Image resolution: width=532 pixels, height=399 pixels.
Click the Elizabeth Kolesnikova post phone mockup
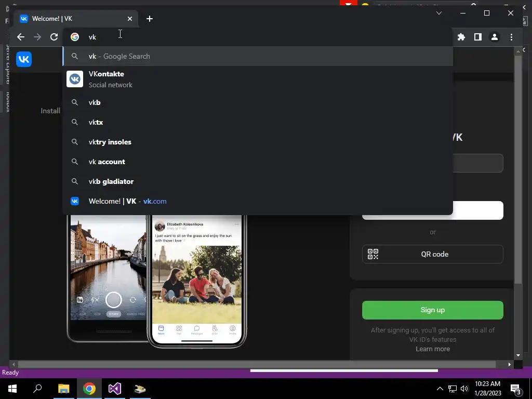click(197, 281)
